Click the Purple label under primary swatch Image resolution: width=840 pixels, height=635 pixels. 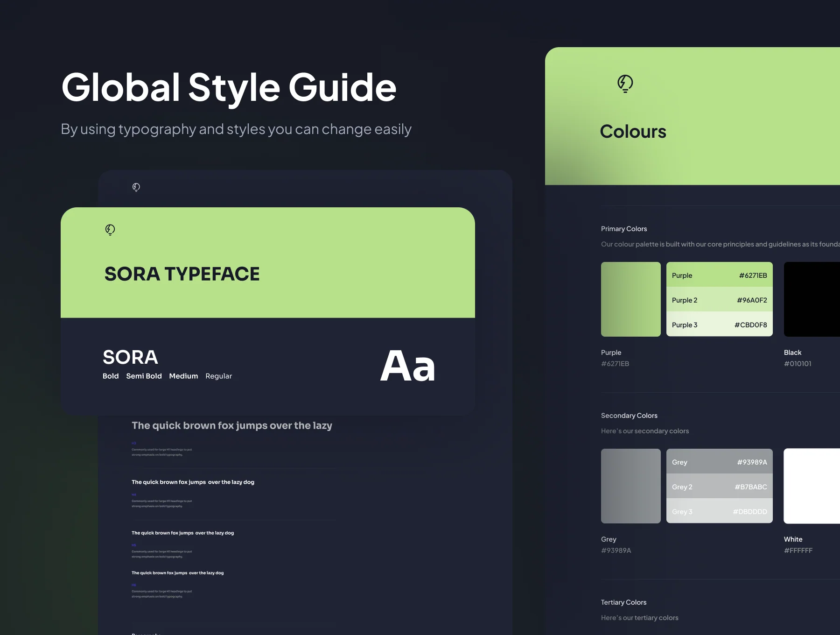pos(611,353)
